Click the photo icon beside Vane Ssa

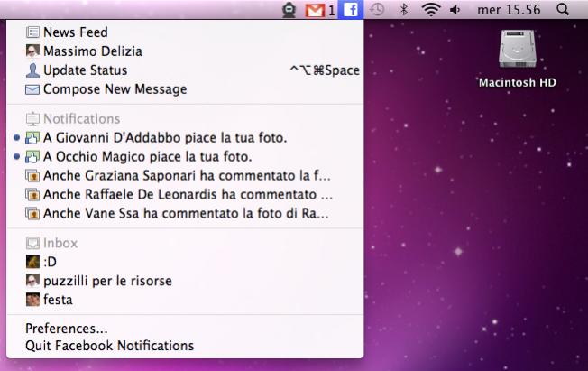click(32, 213)
